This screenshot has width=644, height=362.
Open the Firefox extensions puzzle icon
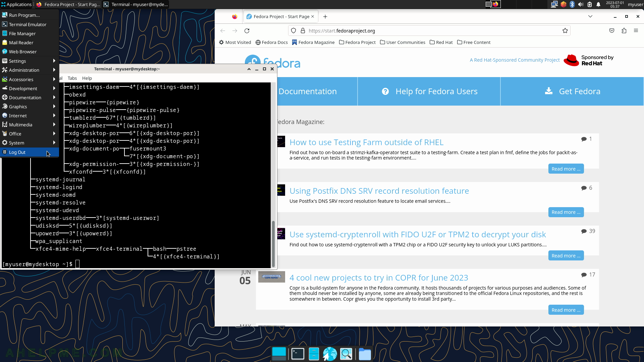(x=624, y=31)
